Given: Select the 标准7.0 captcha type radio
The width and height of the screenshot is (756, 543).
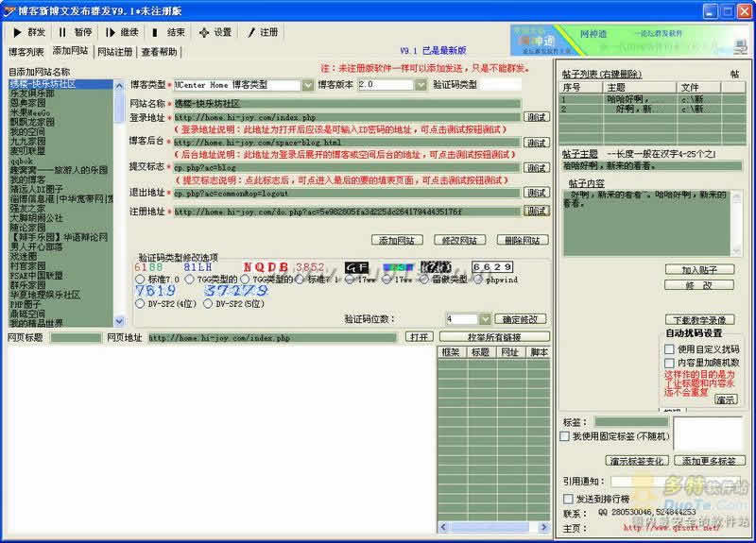Looking at the screenshot, I should pyautogui.click(x=141, y=280).
